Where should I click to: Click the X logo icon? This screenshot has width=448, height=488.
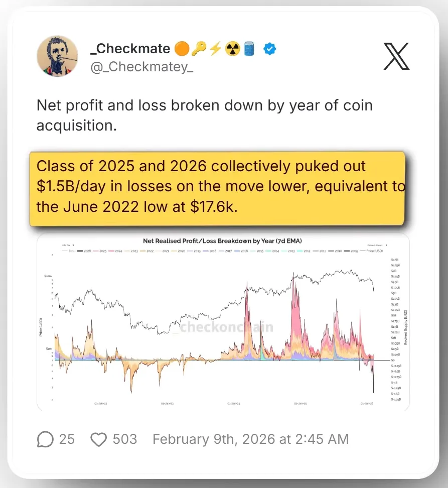click(x=396, y=56)
